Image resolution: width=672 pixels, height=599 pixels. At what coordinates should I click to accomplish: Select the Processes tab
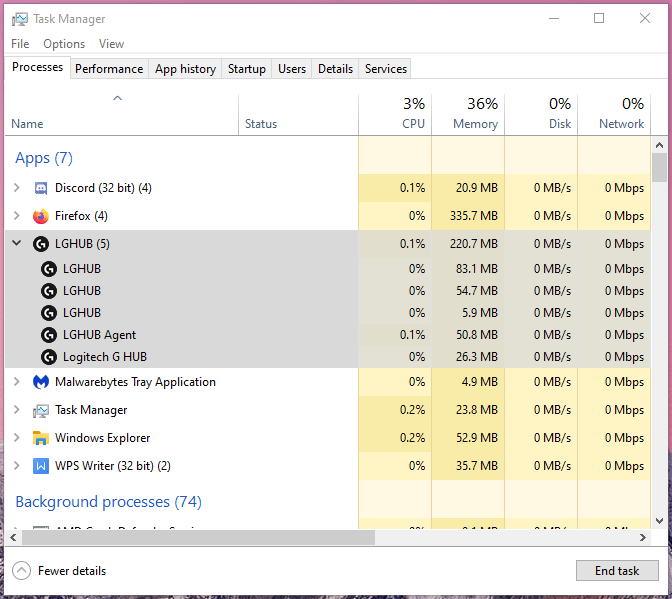pos(37,67)
